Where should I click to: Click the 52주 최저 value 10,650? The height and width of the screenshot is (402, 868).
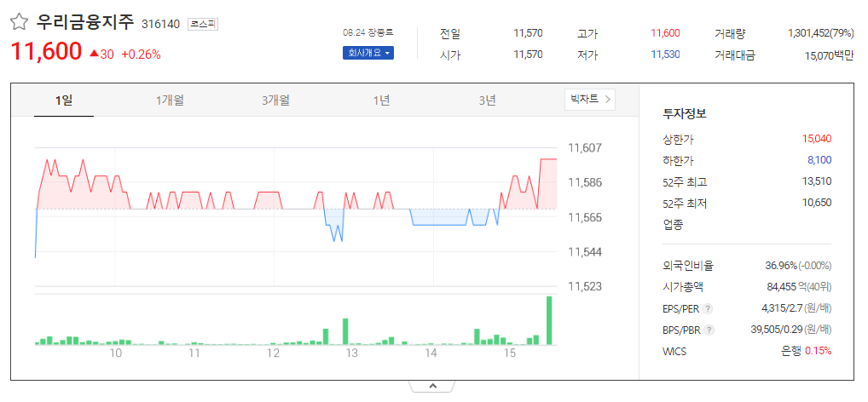[x=817, y=203]
